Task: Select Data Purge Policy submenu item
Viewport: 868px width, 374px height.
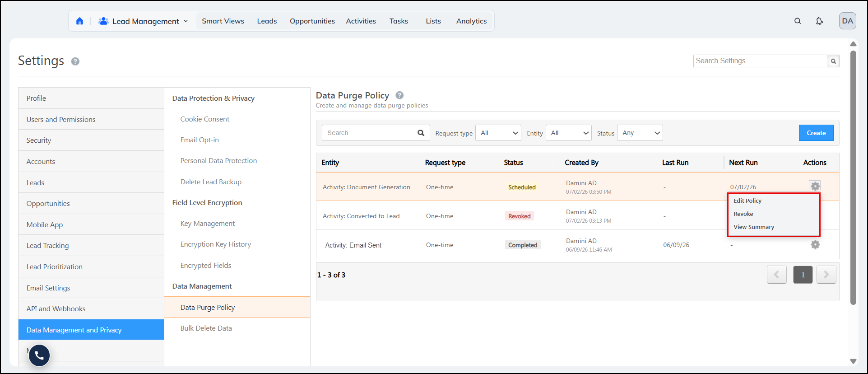Action: click(237, 307)
